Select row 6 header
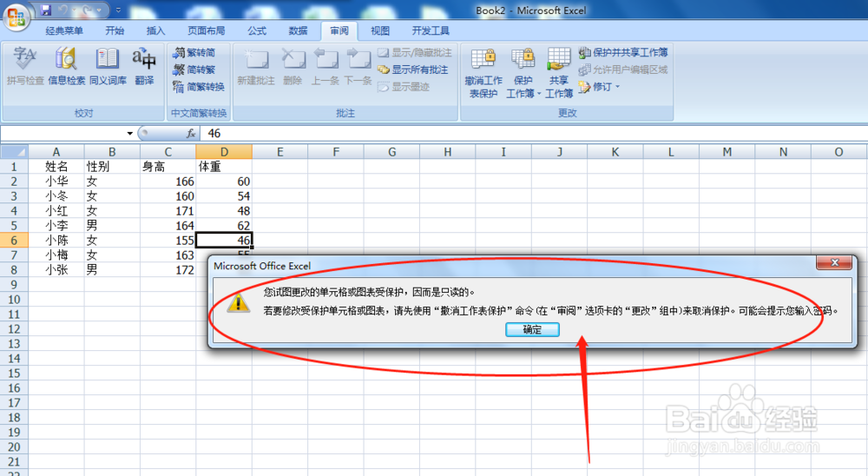This screenshot has width=868, height=476. click(15, 241)
